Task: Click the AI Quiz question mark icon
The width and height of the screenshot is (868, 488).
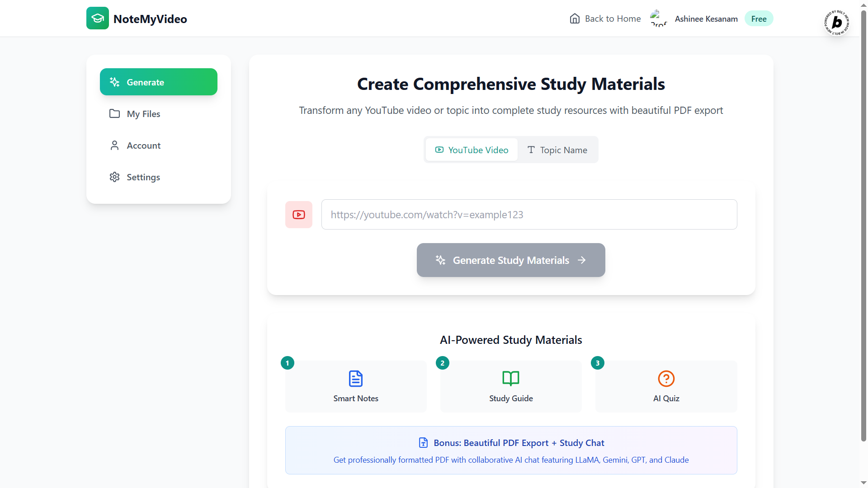Action: tap(666, 379)
